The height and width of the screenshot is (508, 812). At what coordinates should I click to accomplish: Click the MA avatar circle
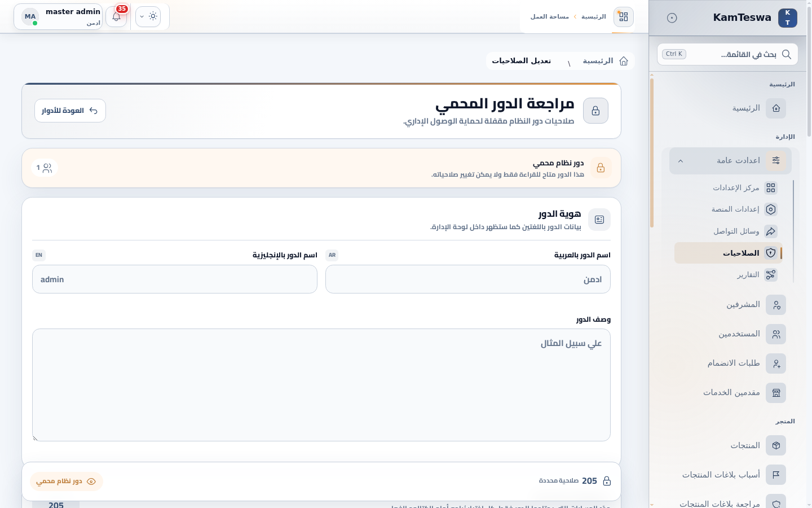pos(30,17)
